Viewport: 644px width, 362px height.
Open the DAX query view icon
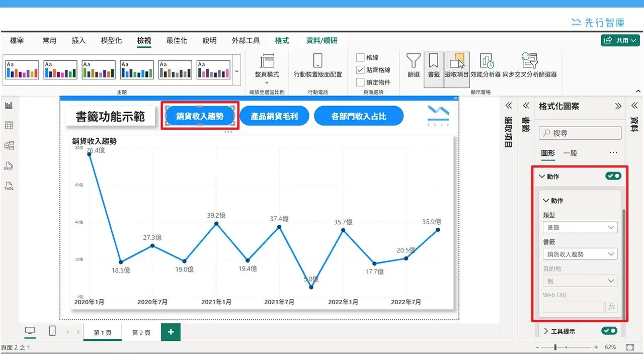pos(9,166)
